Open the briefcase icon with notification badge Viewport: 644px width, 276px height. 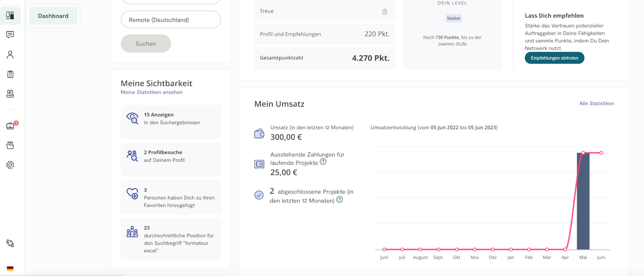pos(10,126)
